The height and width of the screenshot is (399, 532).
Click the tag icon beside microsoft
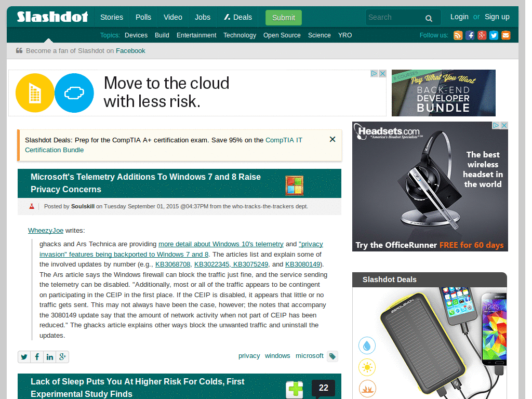tap(332, 356)
